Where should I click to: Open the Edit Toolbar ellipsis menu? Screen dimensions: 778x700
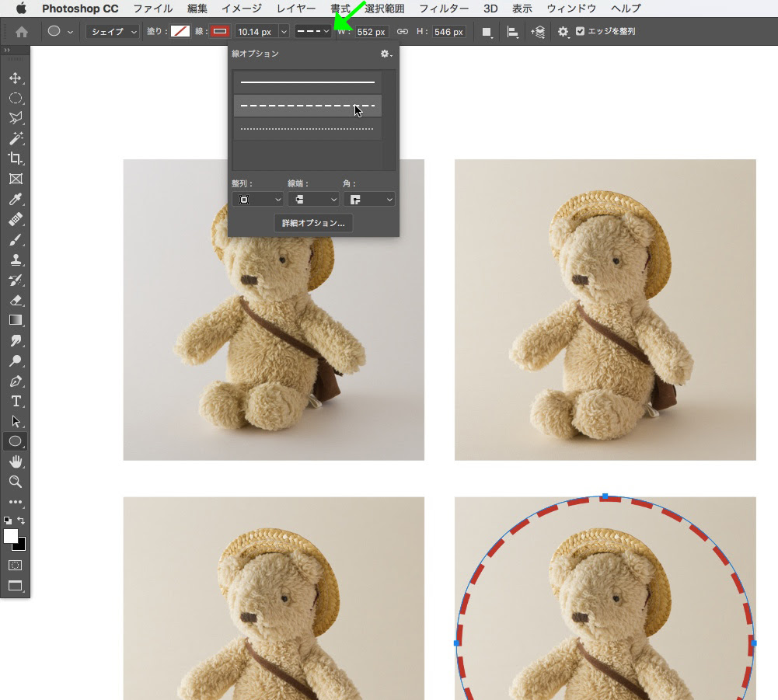pyautogui.click(x=16, y=502)
